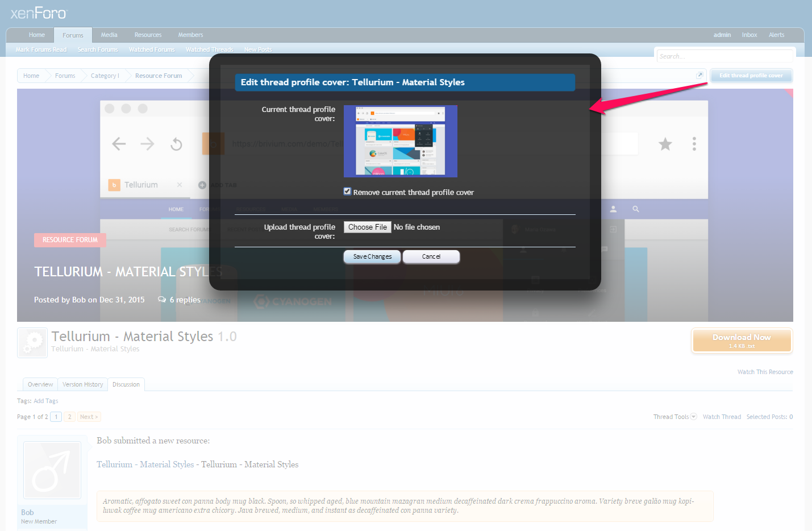Switch to Version History tab

click(83, 384)
